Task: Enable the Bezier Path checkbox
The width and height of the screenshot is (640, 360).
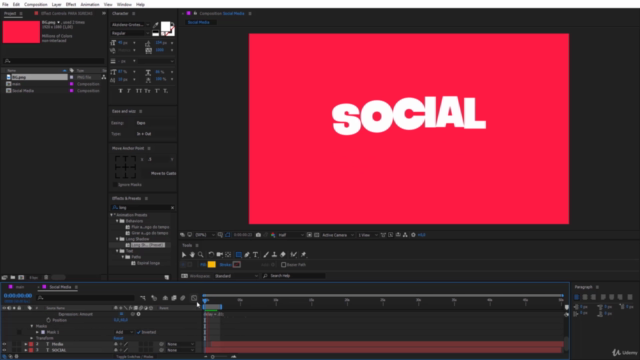Action: tap(284, 265)
